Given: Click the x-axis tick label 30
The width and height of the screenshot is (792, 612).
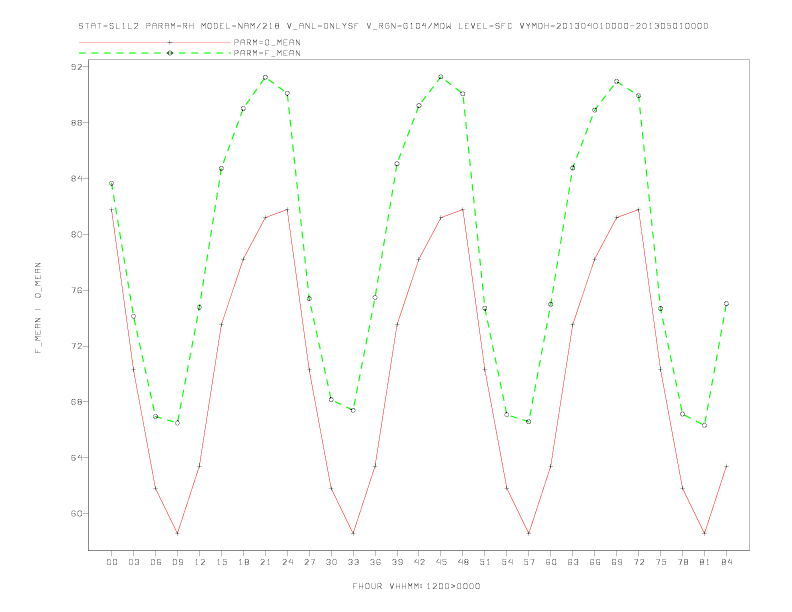Looking at the screenshot, I should (x=331, y=562).
